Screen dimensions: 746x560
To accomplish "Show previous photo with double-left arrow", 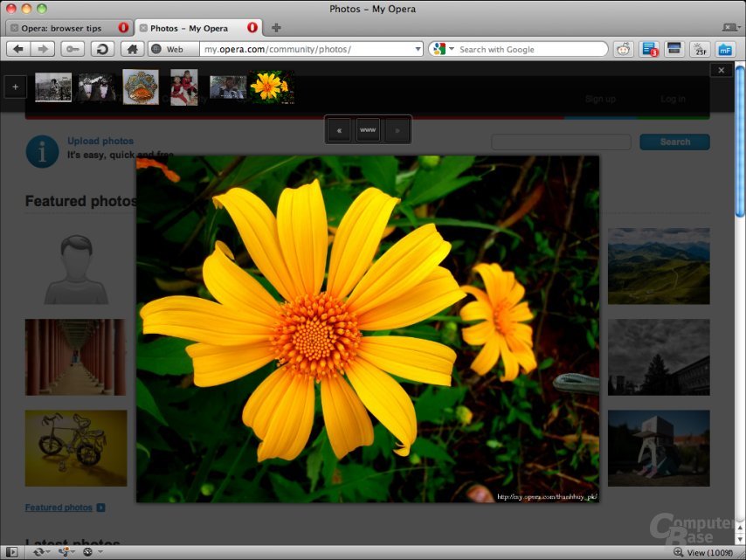I will pyautogui.click(x=339, y=130).
